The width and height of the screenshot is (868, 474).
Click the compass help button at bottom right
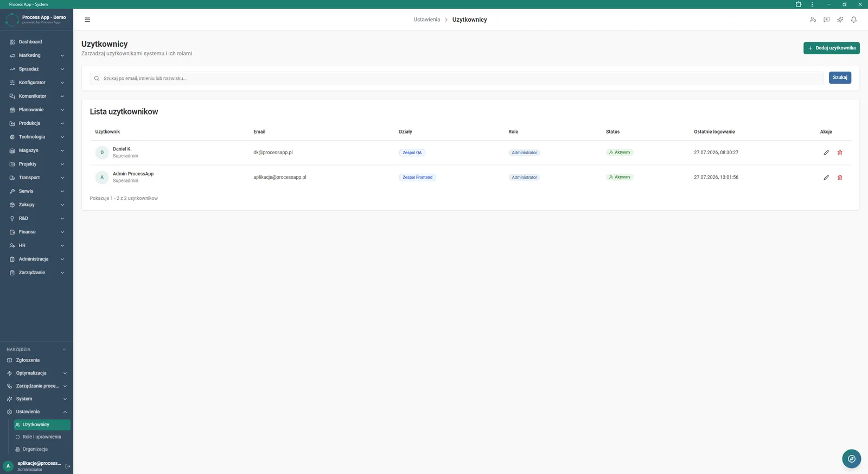(852, 459)
